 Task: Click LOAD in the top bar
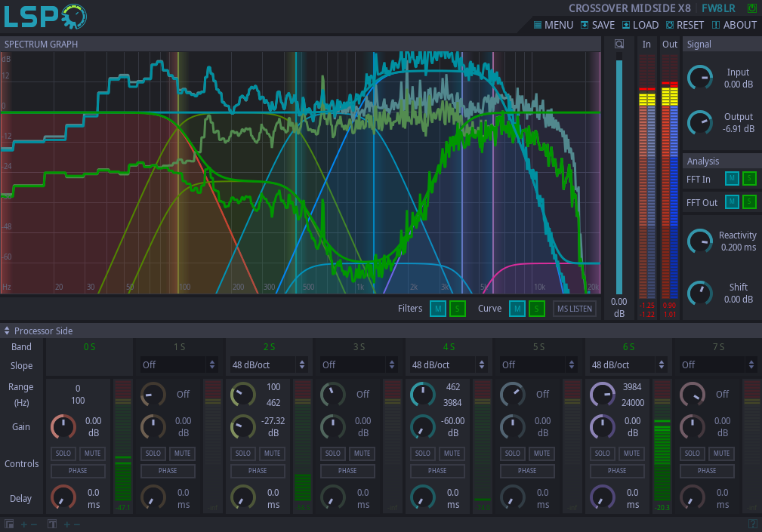[640, 25]
